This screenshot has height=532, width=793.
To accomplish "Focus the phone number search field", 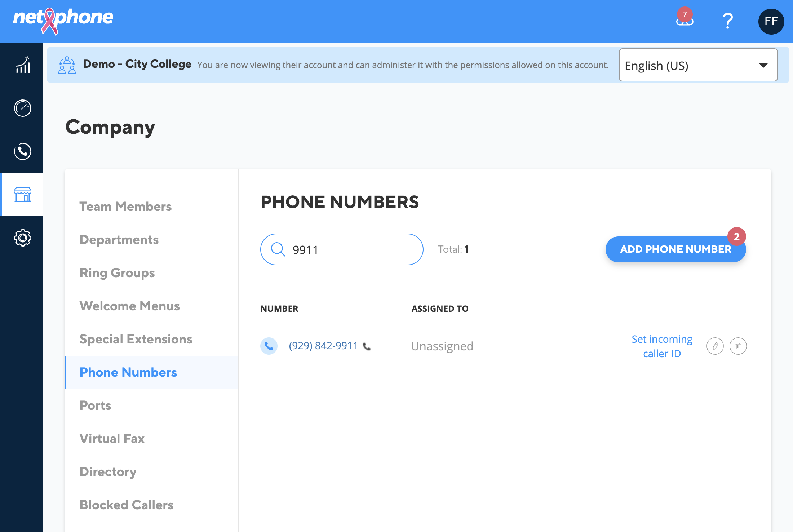I will 342,249.
